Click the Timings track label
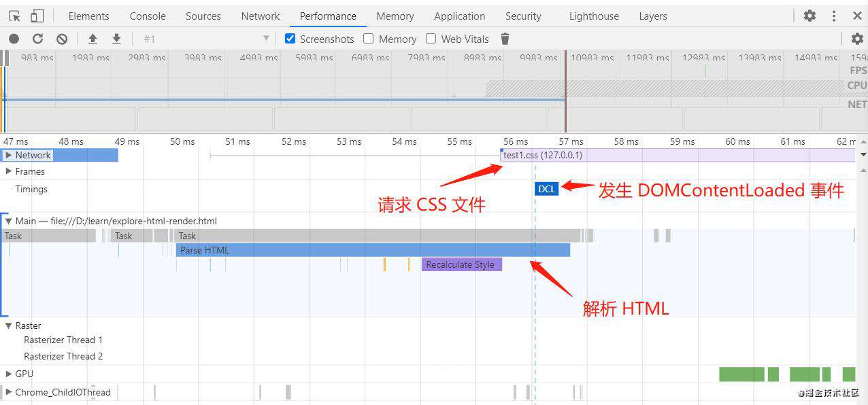Viewport: 868px width, 405px height. click(x=31, y=189)
